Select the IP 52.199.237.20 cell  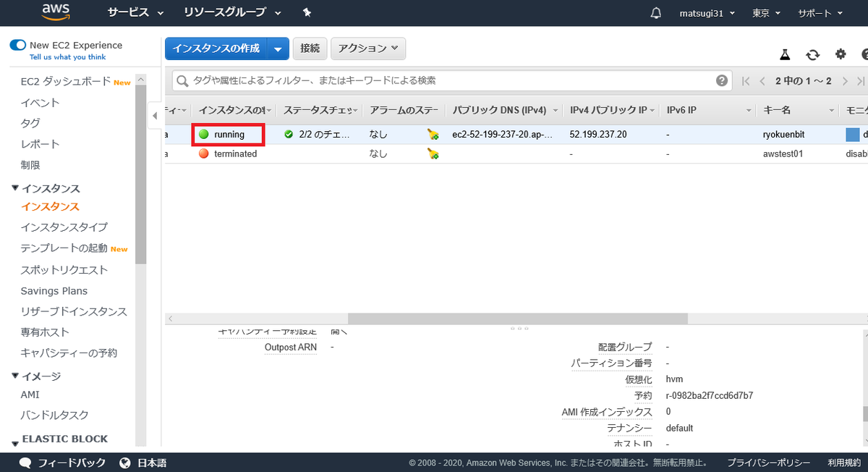(x=598, y=134)
